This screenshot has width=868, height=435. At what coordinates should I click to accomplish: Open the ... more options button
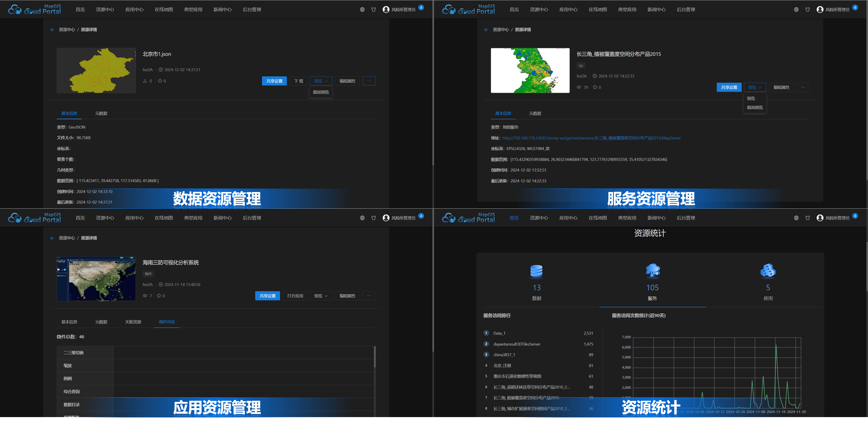click(369, 81)
